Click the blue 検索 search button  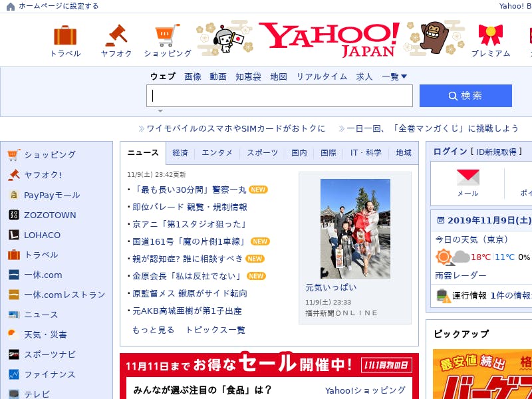pyautogui.click(x=465, y=96)
